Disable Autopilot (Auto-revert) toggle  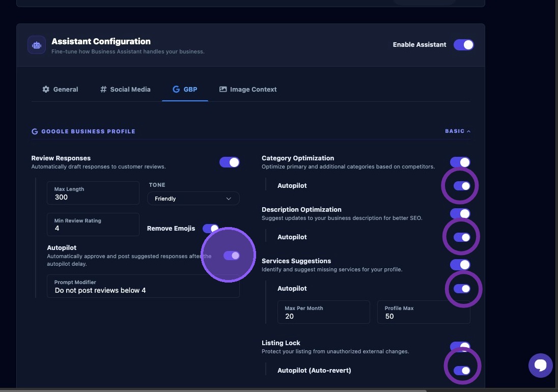coord(462,370)
